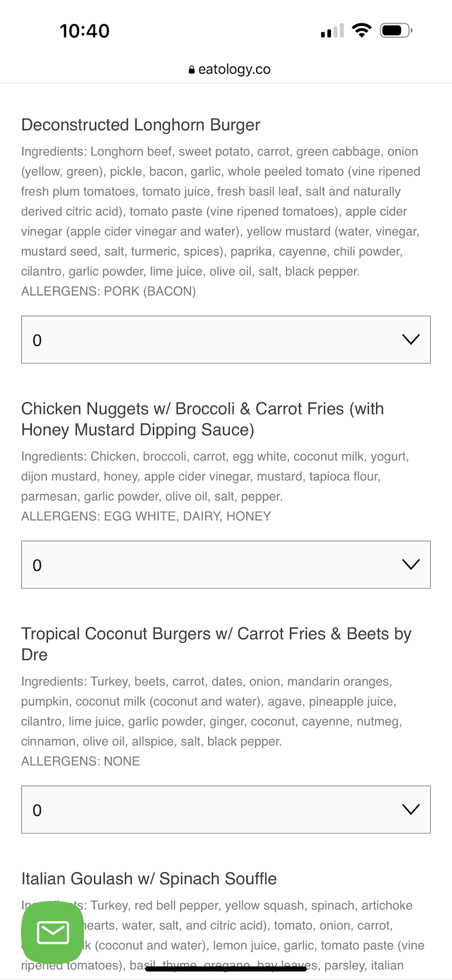Tap the eatology.co address text
Image resolution: width=452 pixels, height=980 pixels.
point(234,70)
